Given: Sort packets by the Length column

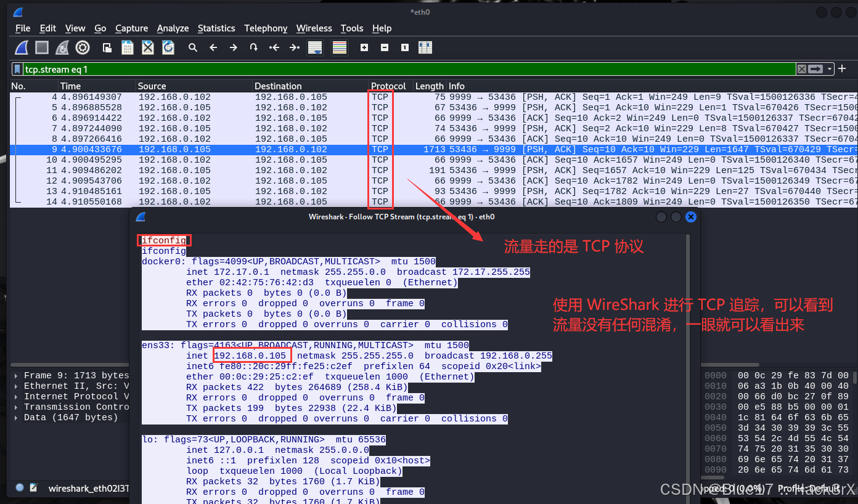Looking at the screenshot, I should click(430, 86).
